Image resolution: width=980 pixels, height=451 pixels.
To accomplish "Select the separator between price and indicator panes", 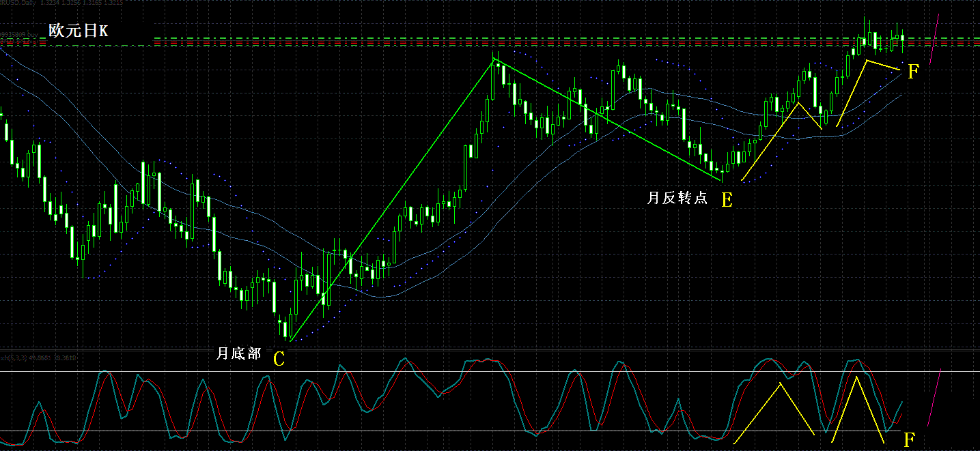I will (490, 350).
